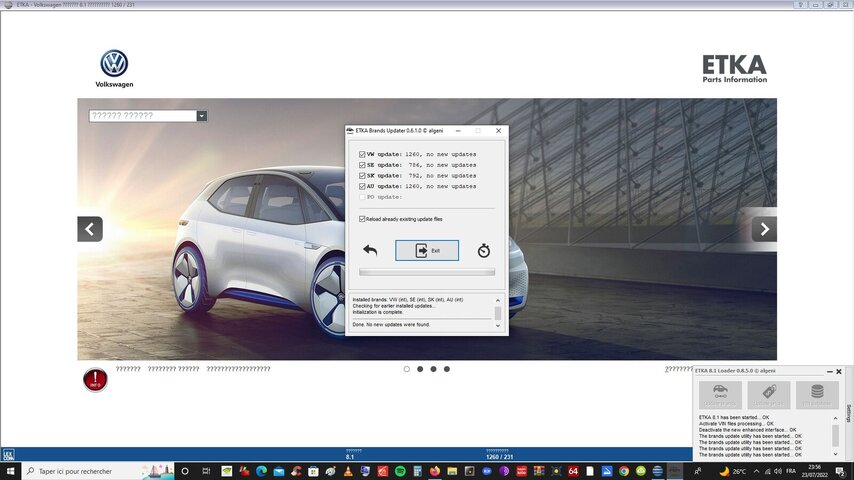Open the dropdown arrow above the car image
This screenshot has width=854, height=480.
tap(202, 116)
